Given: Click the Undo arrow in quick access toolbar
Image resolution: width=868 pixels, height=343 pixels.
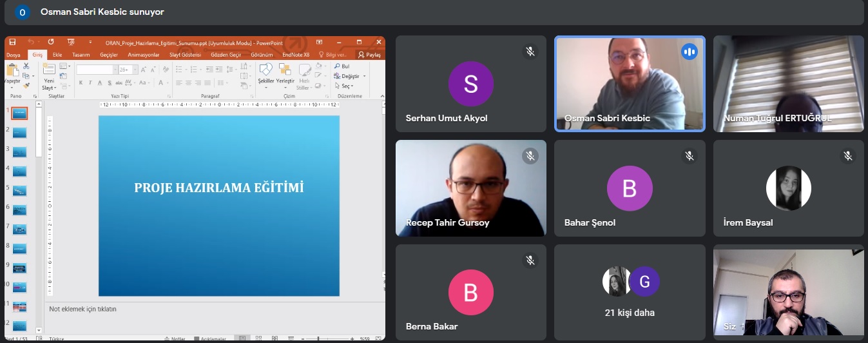Looking at the screenshot, I should tap(31, 42).
